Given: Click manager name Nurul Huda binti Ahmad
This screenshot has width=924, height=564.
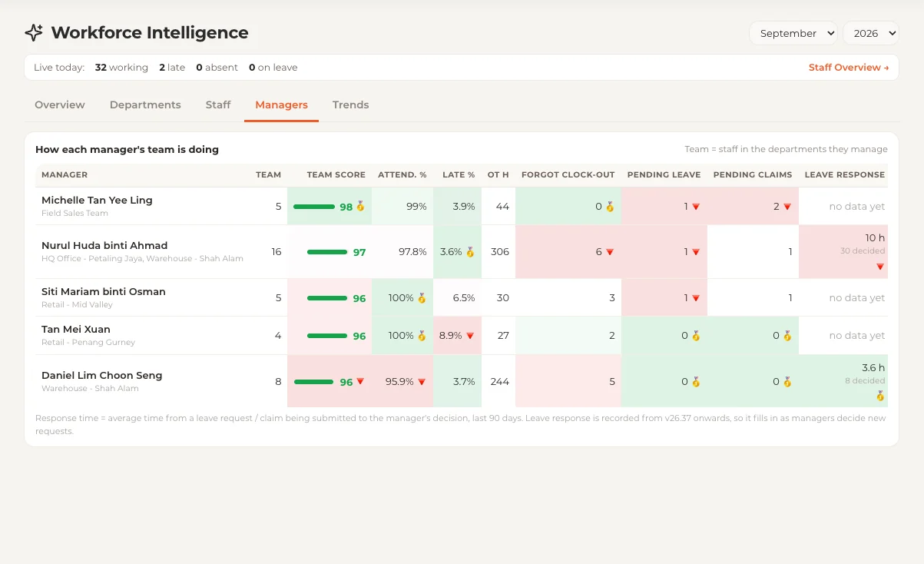Looking at the screenshot, I should pos(104,246).
